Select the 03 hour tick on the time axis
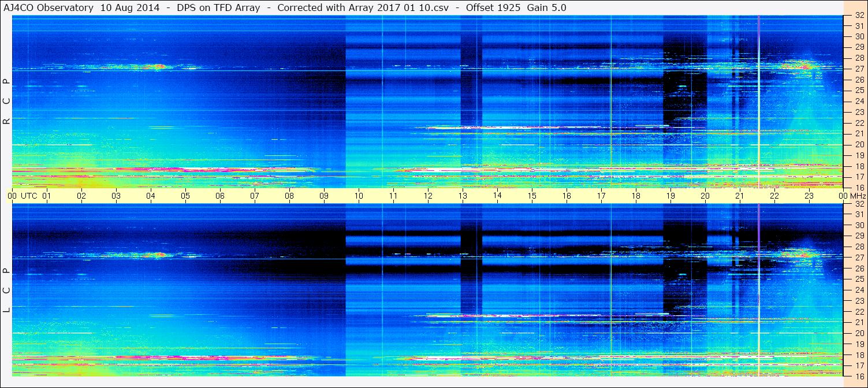 [x=116, y=196]
